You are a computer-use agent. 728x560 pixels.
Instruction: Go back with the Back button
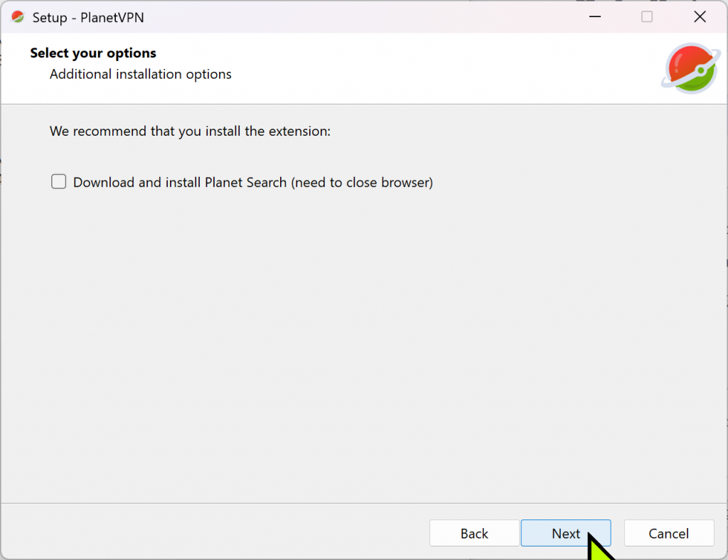474,533
